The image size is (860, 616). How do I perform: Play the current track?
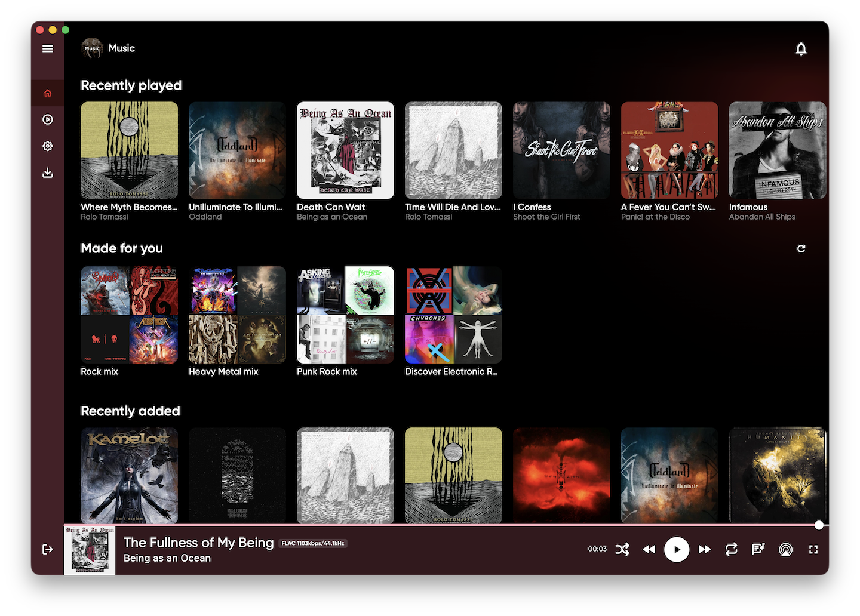(x=677, y=549)
